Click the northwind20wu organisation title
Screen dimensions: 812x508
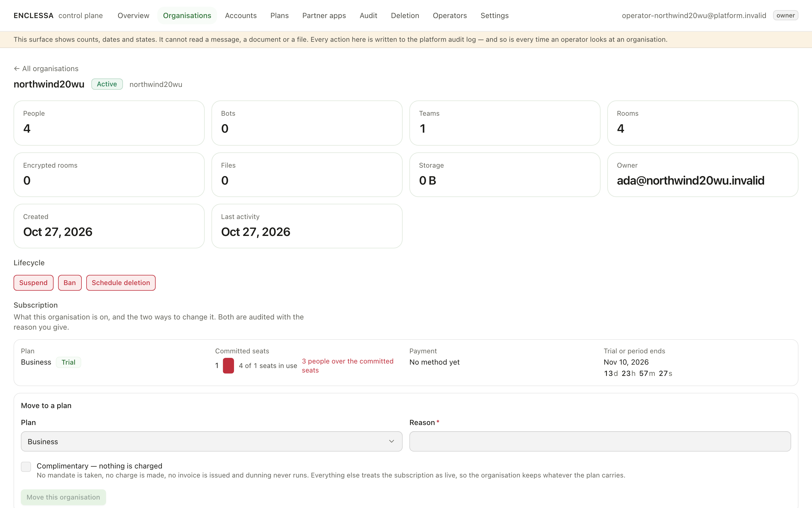49,84
